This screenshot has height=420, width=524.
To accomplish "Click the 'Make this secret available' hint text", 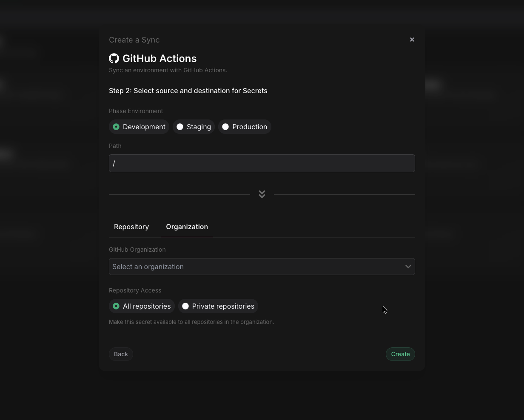I will [191, 322].
